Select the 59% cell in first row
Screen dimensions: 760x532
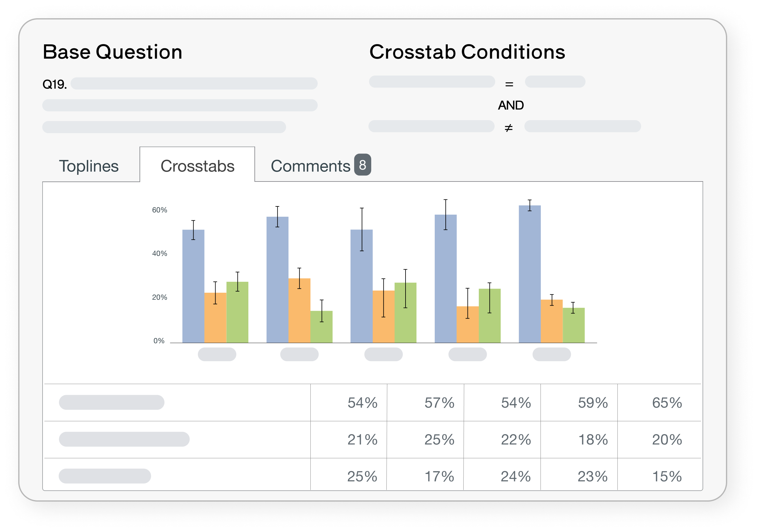[x=592, y=402]
